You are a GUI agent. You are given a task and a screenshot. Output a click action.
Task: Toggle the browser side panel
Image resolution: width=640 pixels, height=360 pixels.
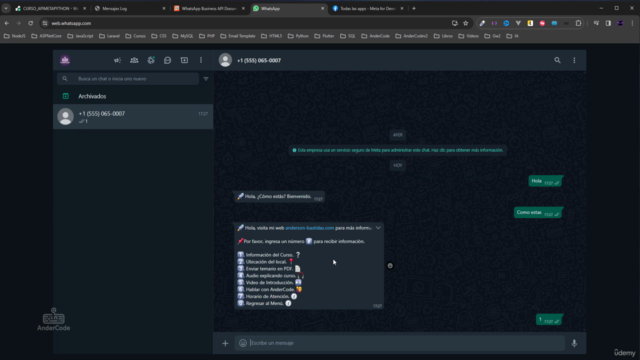point(608,23)
